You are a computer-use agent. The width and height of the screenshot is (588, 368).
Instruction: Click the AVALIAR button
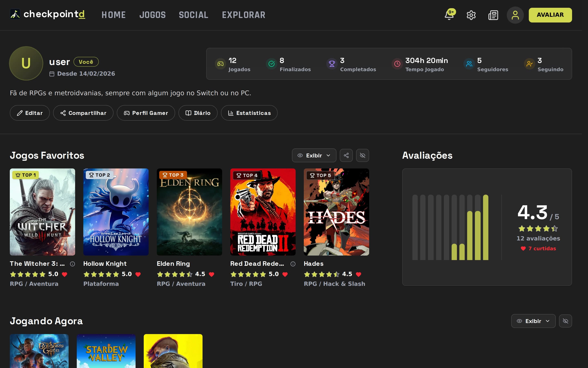[x=550, y=15]
